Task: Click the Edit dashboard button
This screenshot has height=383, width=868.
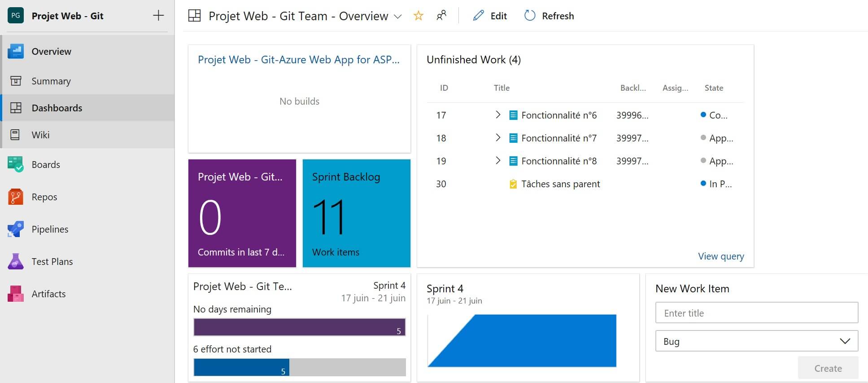Action: 490,16
